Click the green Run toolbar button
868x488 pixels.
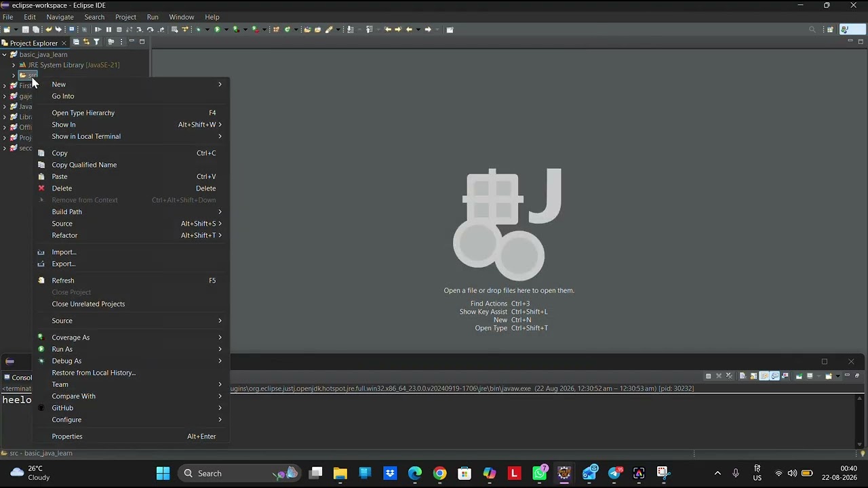[x=217, y=30]
